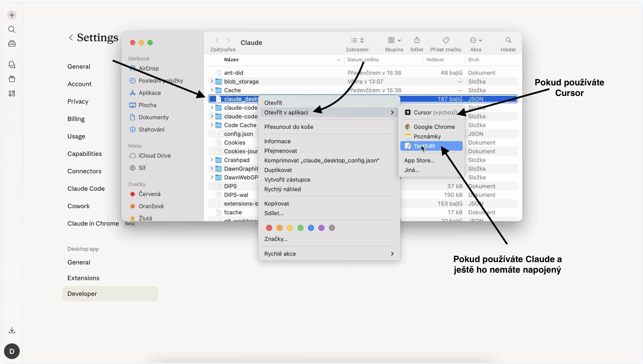Open the Skupina grouping dropdown
Image resolution: width=643 pixels, height=364 pixels.
(x=394, y=40)
